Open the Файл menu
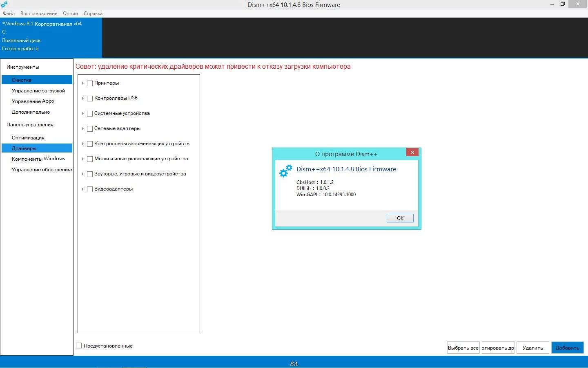 (9, 13)
